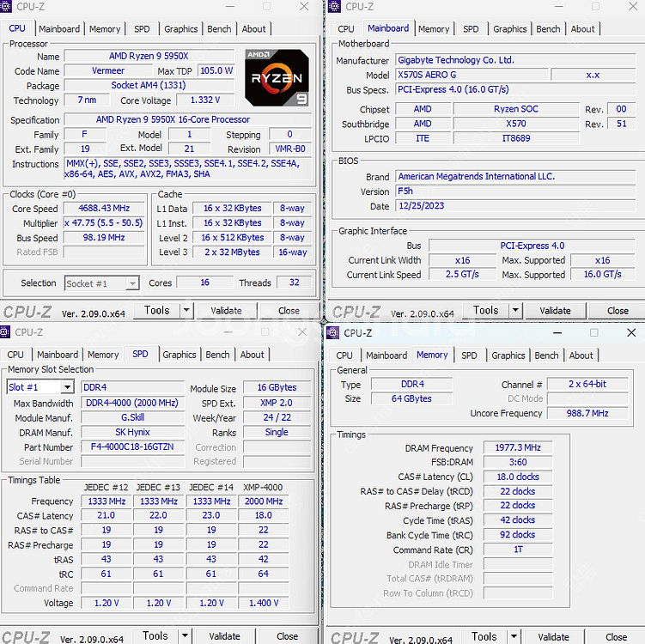Select Bench tab in Memory window
Viewport: 645px width, 644px height.
click(547, 355)
